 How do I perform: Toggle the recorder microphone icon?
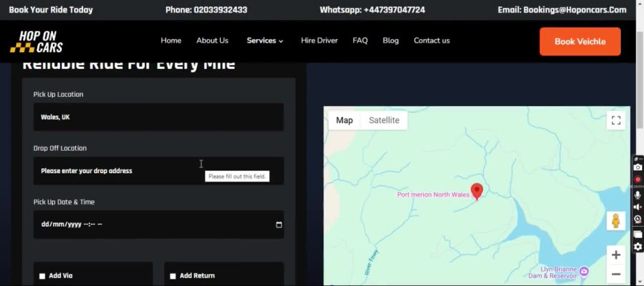click(638, 195)
